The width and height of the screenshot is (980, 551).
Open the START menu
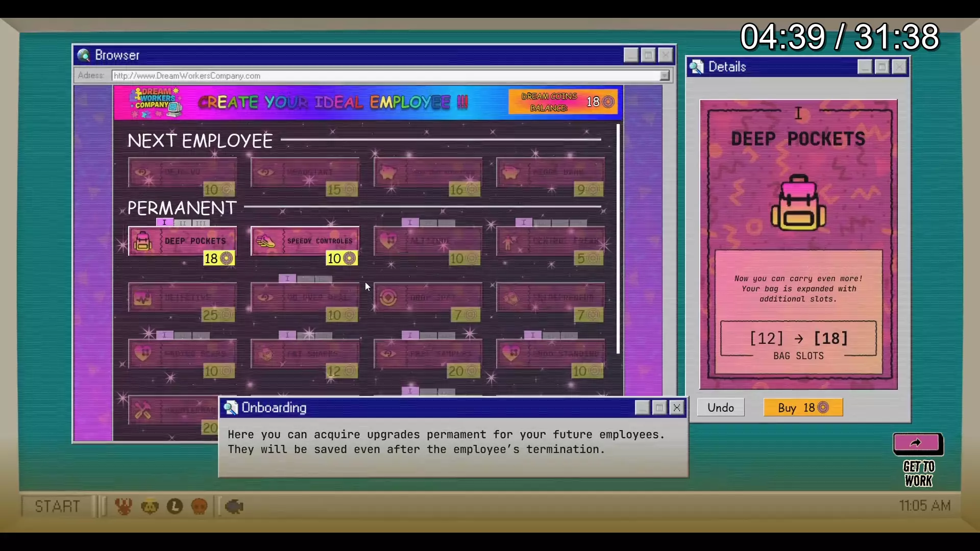[x=57, y=507]
